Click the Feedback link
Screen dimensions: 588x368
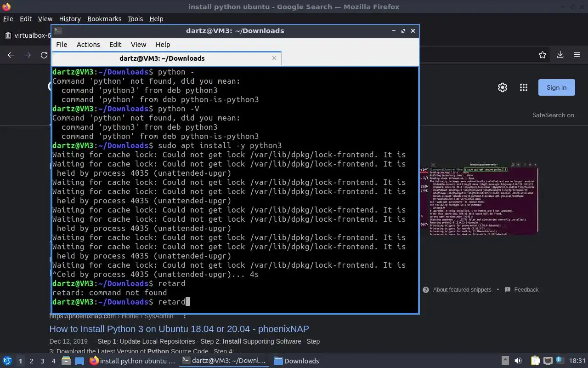coord(526,290)
